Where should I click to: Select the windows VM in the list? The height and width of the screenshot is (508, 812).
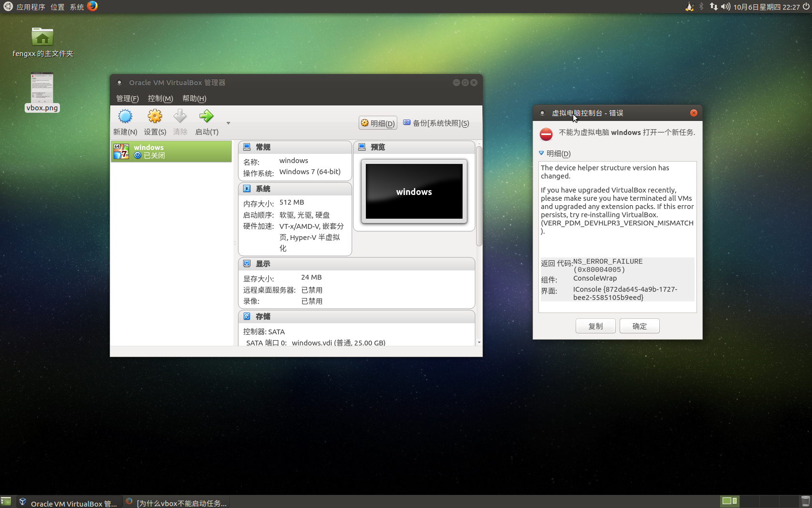(172, 151)
